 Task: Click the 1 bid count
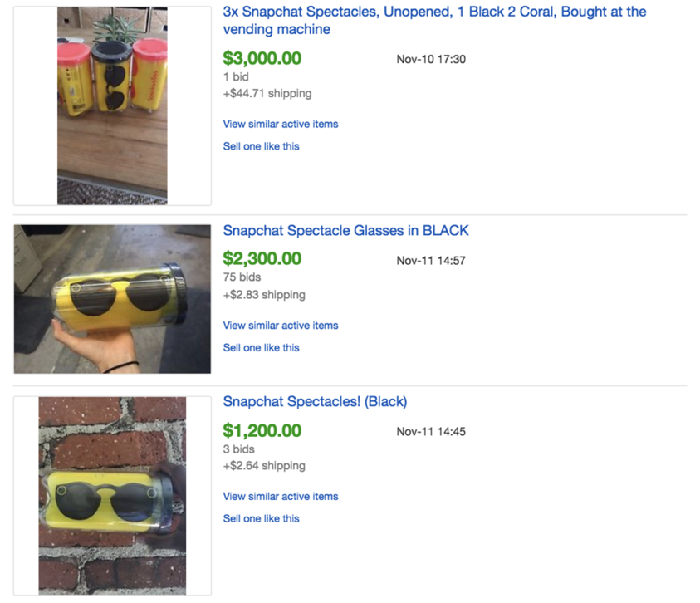coord(237,76)
